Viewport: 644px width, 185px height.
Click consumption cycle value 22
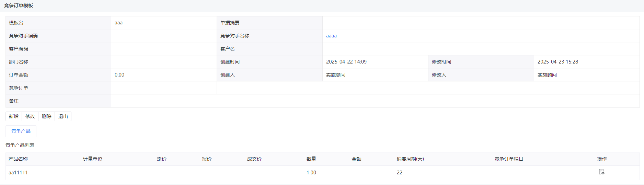(400, 173)
